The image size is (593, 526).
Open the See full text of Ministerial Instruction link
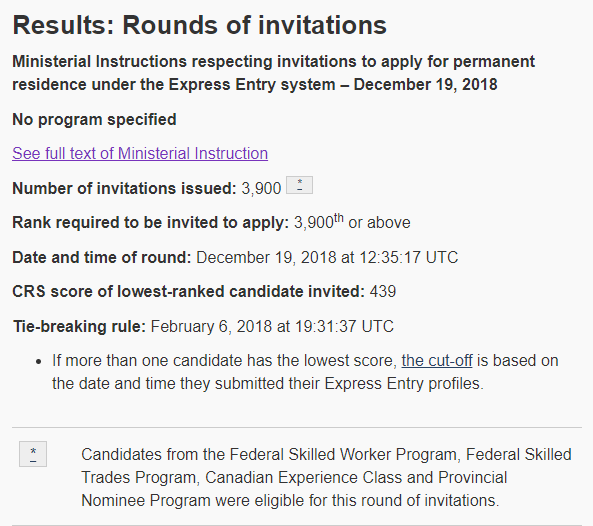(140, 154)
